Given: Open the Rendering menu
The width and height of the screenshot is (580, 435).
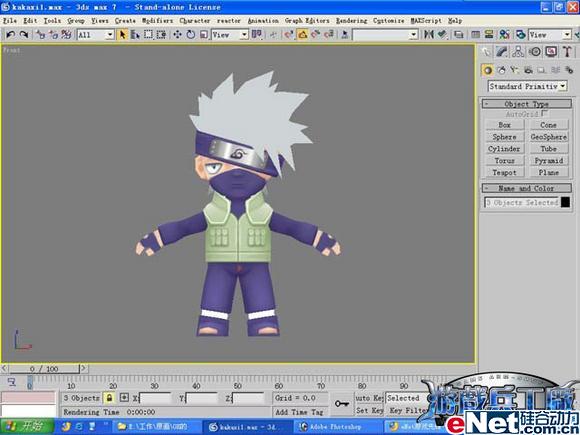Looking at the screenshot, I should point(351,21).
